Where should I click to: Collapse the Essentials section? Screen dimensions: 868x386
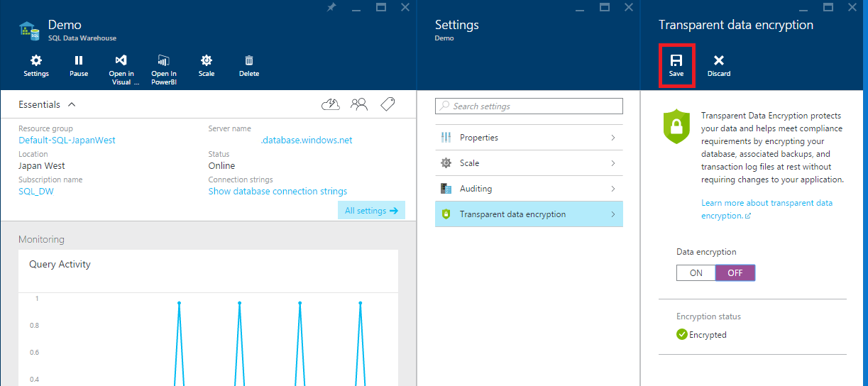(x=71, y=104)
